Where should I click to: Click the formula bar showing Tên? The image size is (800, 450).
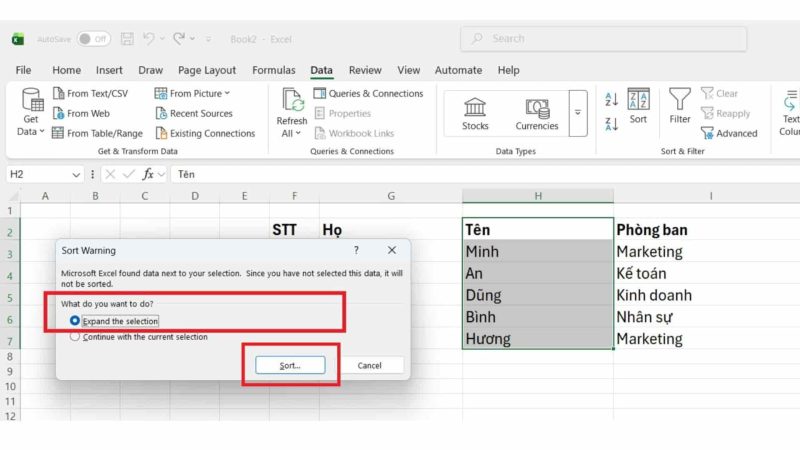pyautogui.click(x=485, y=174)
